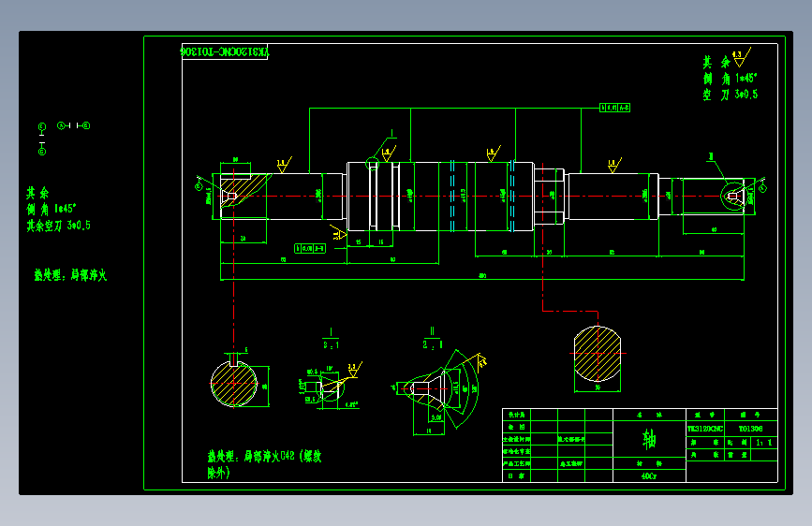Click the flat-sided cross-section view at right
Image resolution: width=812 pixels, height=526 pixels.
click(x=598, y=353)
